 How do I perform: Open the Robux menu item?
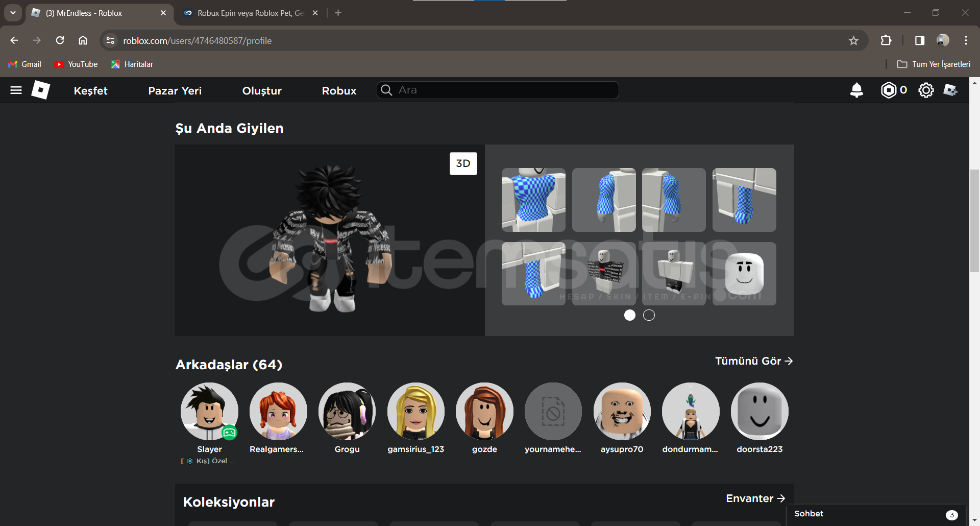click(339, 91)
